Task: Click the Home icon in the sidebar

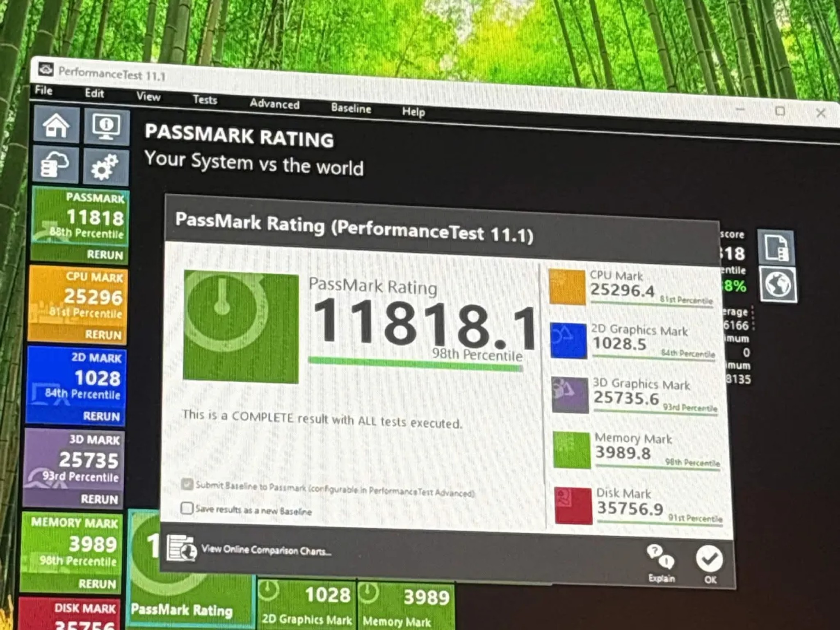Action: [x=56, y=125]
